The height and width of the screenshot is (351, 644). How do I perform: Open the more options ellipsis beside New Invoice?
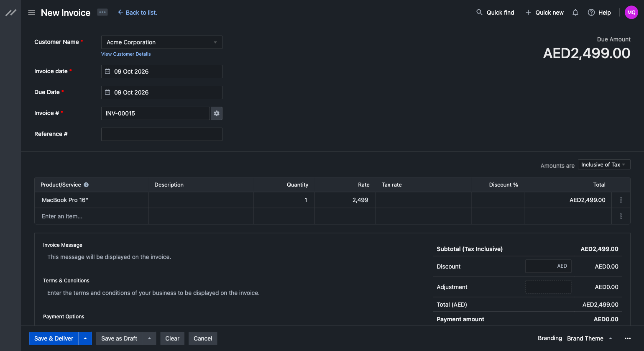click(102, 12)
